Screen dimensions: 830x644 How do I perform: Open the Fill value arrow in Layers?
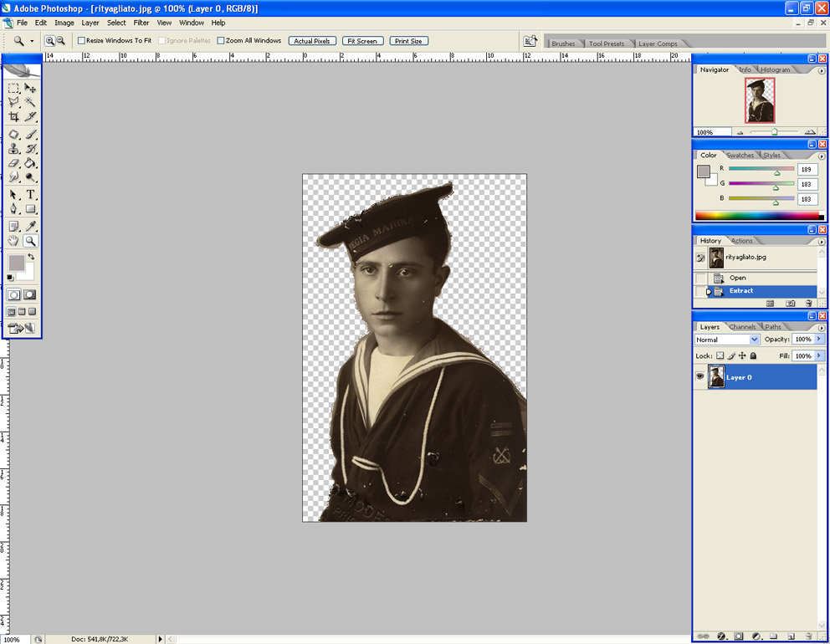[x=819, y=355]
